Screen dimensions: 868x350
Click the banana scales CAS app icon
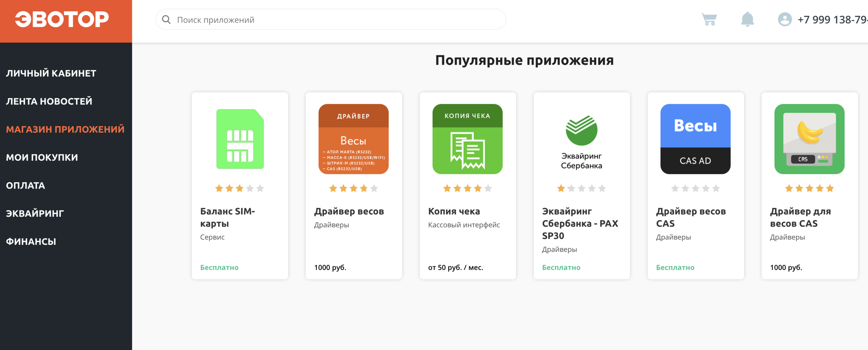(809, 139)
